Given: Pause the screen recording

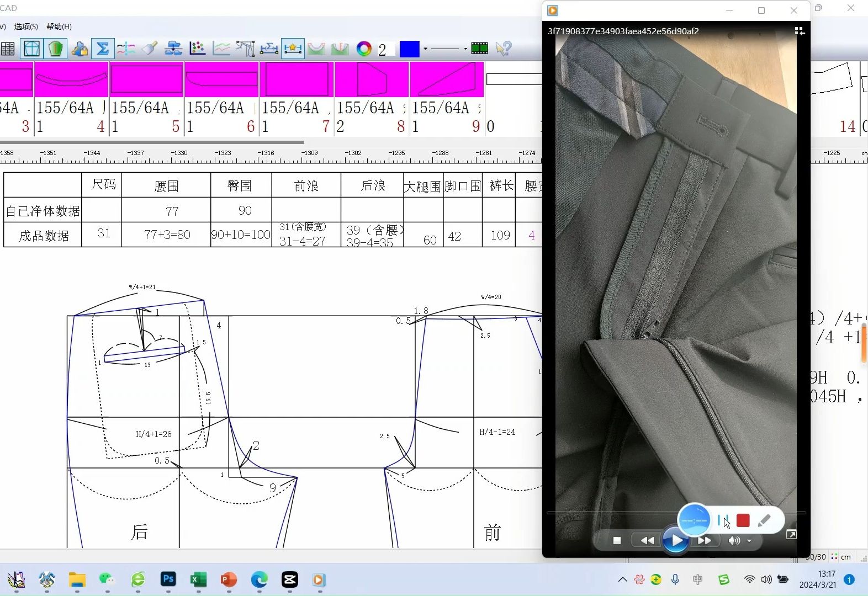Looking at the screenshot, I should (x=723, y=520).
